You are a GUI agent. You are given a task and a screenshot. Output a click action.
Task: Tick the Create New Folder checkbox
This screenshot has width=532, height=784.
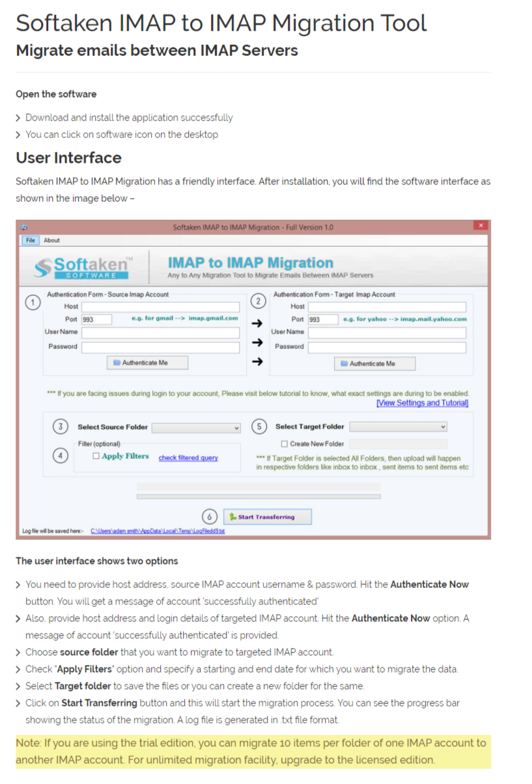click(x=284, y=444)
